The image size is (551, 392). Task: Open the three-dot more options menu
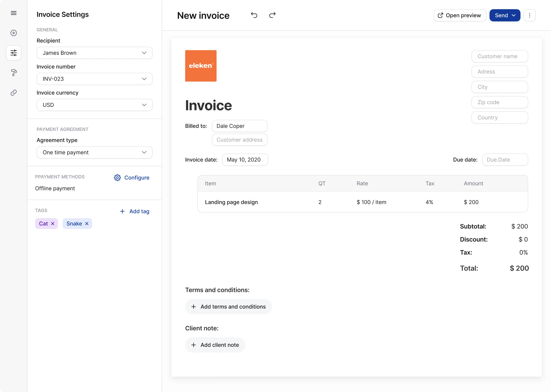pos(529,15)
